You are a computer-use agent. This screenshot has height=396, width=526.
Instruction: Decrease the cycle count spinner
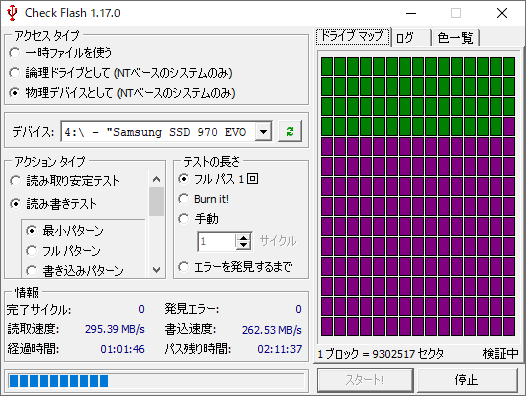coord(243,245)
